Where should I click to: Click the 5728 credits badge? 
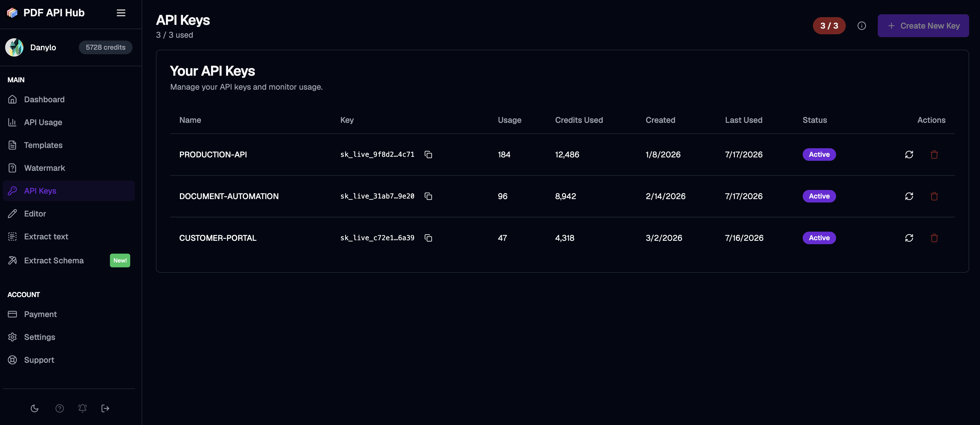click(105, 47)
